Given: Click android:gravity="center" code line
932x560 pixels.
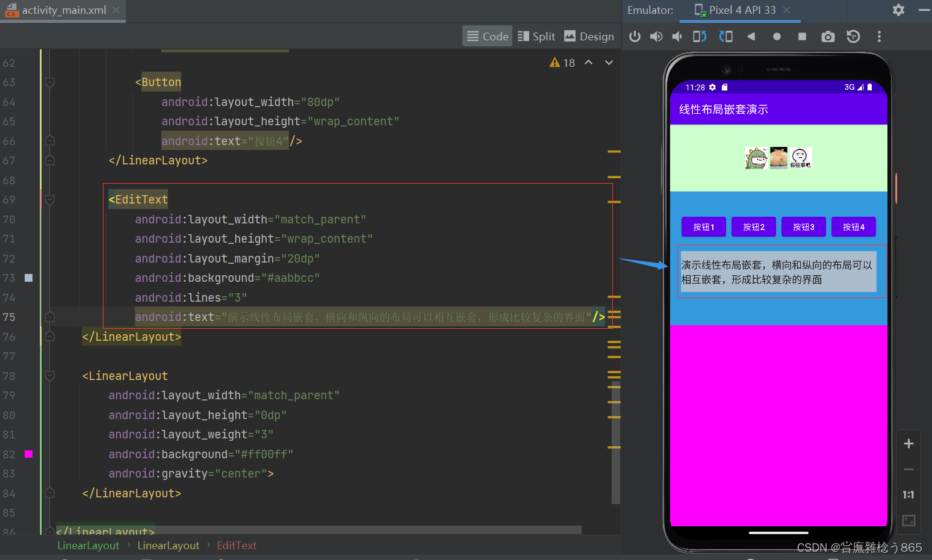Looking at the screenshot, I should point(191,473).
